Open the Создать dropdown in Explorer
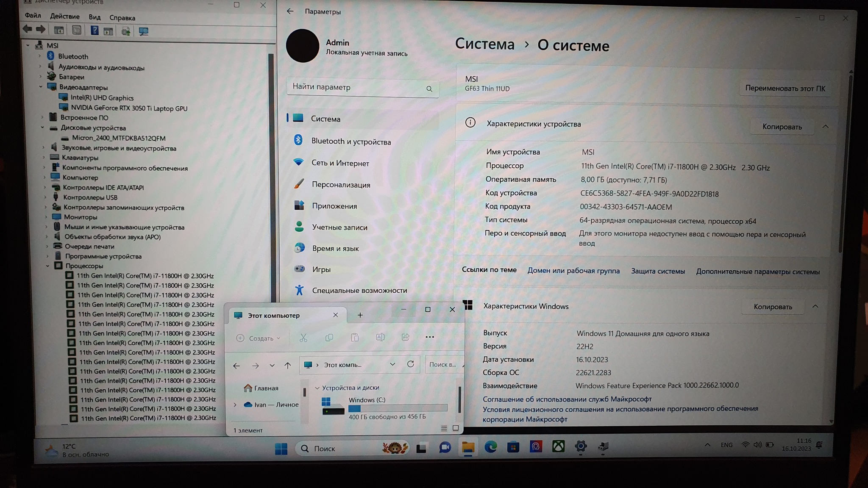 coord(259,338)
